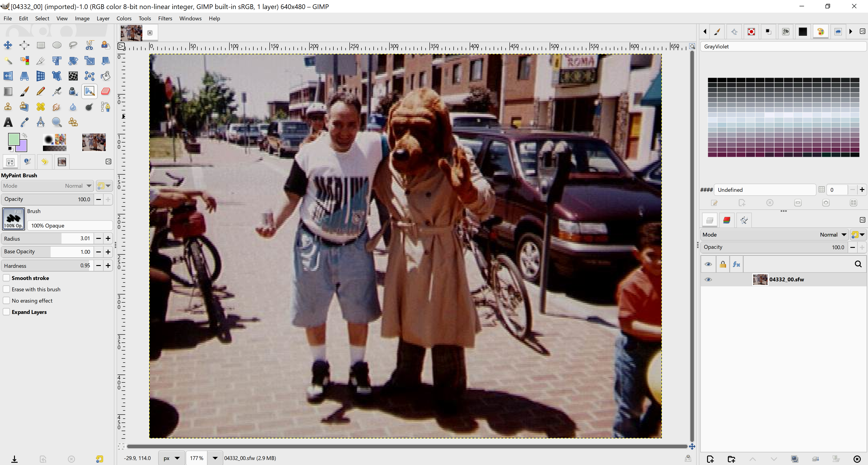Check Erase with this brush

(6, 289)
